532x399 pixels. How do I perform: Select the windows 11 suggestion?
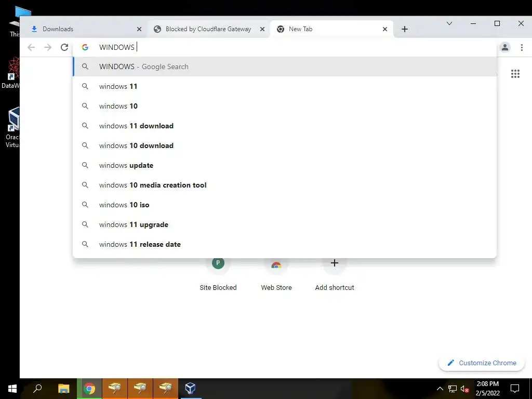point(285,86)
